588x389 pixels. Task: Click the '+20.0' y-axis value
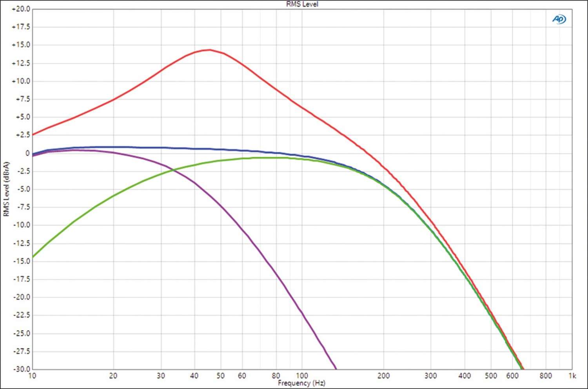pos(21,9)
